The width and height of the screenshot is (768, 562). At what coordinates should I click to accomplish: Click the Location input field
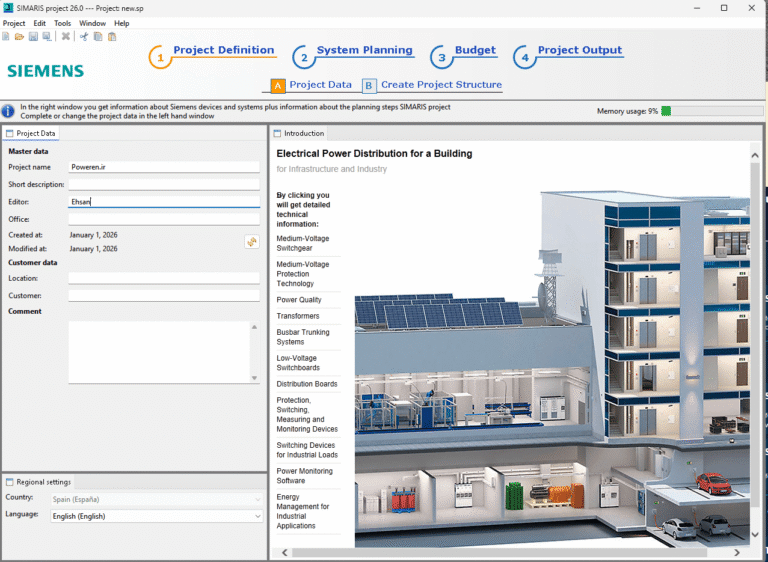click(164, 278)
